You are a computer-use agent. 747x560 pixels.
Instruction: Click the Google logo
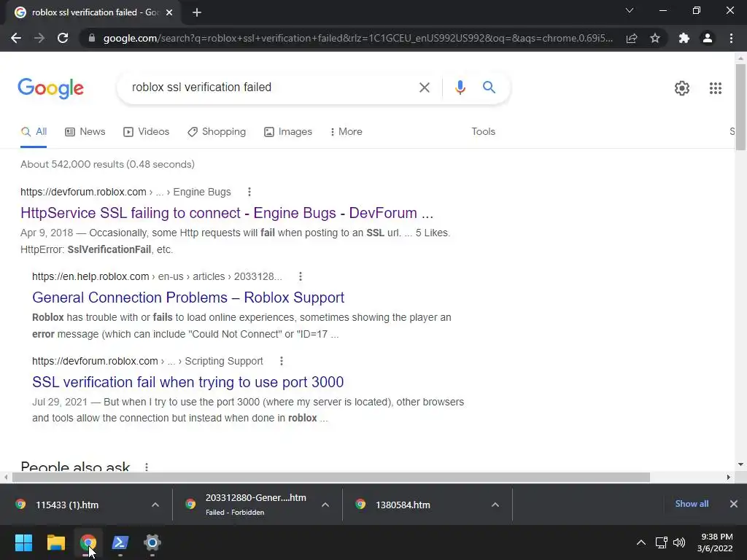[51, 88]
